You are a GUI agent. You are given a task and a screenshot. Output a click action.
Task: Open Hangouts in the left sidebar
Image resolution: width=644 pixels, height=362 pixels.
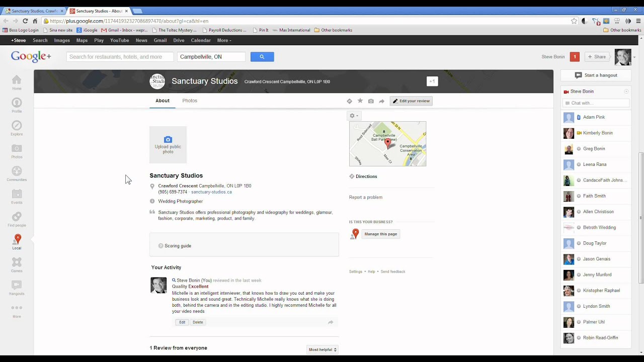(17, 288)
